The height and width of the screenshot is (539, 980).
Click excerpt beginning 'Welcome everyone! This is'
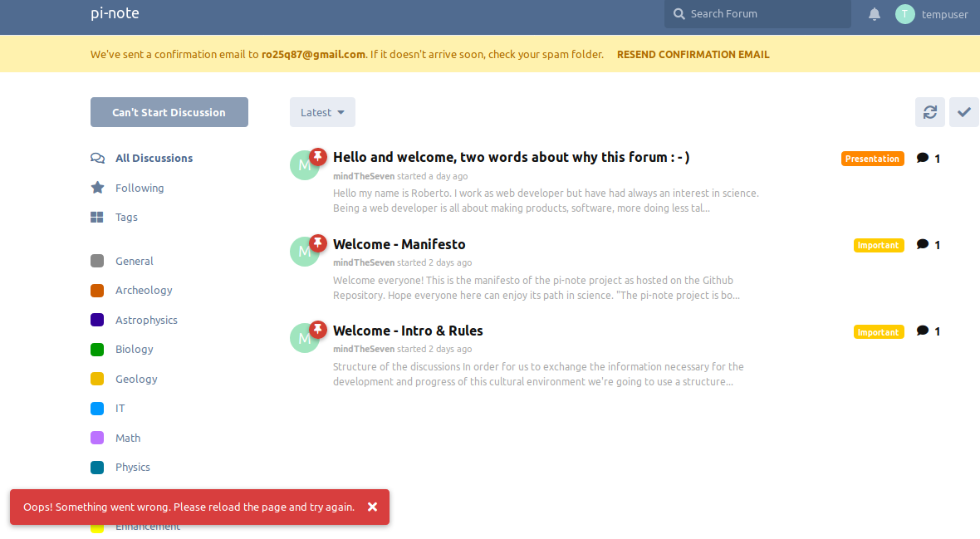pos(537,287)
